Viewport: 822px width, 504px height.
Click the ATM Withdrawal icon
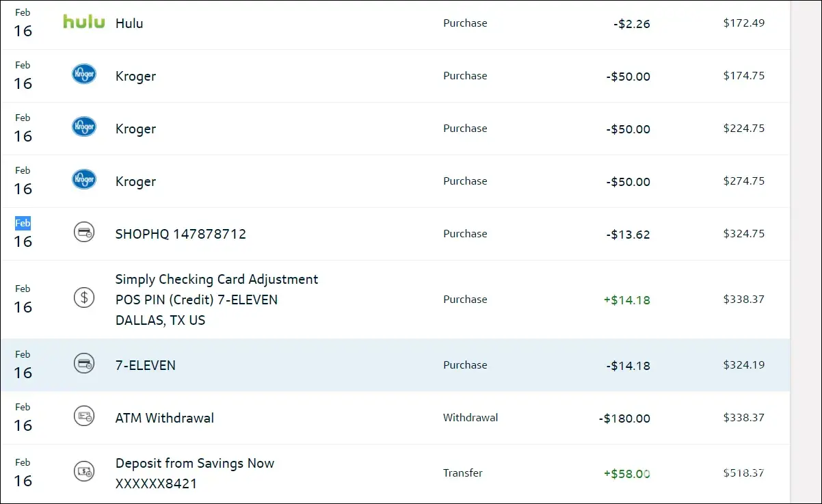click(x=84, y=417)
